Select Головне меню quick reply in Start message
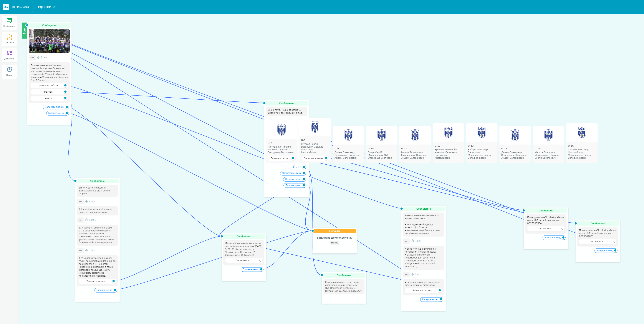644x324 pixels. 57,113
